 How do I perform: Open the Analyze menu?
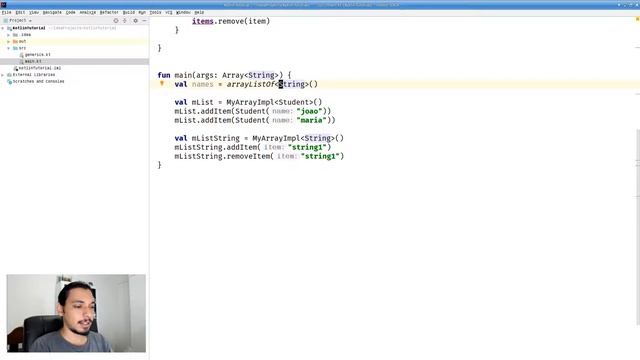[88, 13]
